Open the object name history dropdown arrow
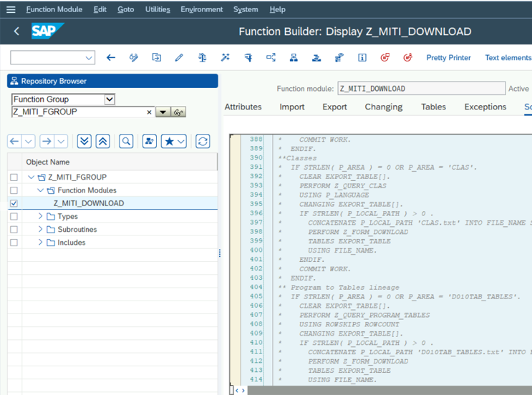This screenshot has height=395, width=532. [163, 112]
